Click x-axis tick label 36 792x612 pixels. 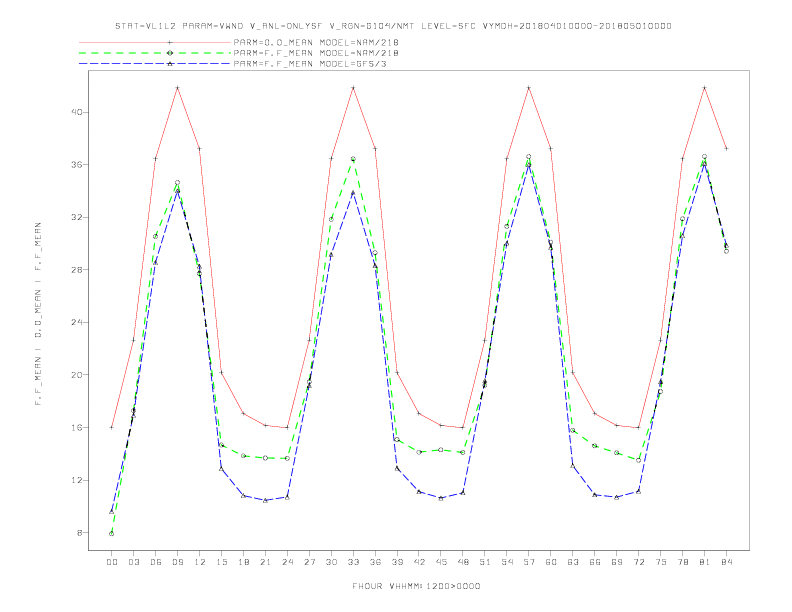[375, 562]
